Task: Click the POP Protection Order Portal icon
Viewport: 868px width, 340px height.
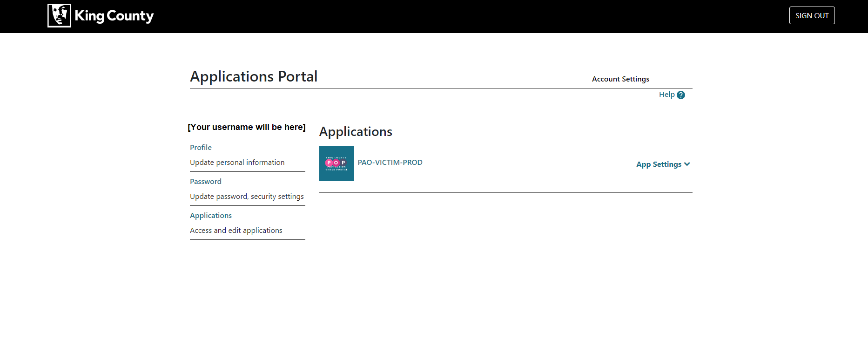Action: pos(336,163)
